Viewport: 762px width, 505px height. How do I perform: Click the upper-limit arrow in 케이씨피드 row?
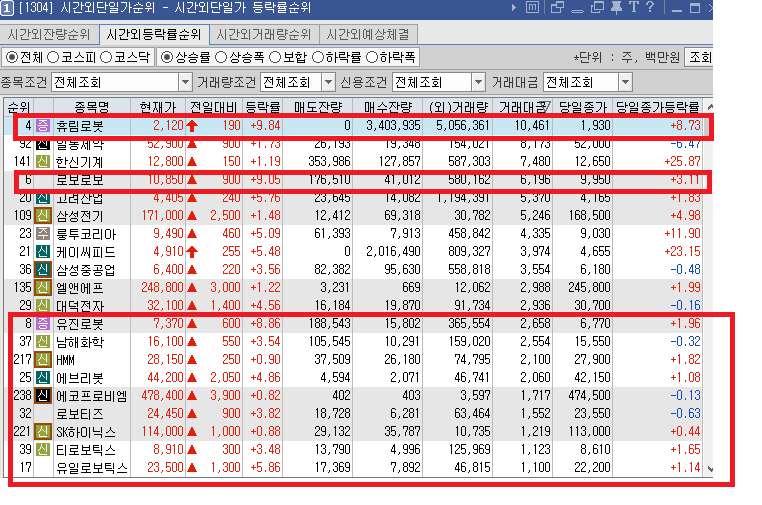(192, 252)
